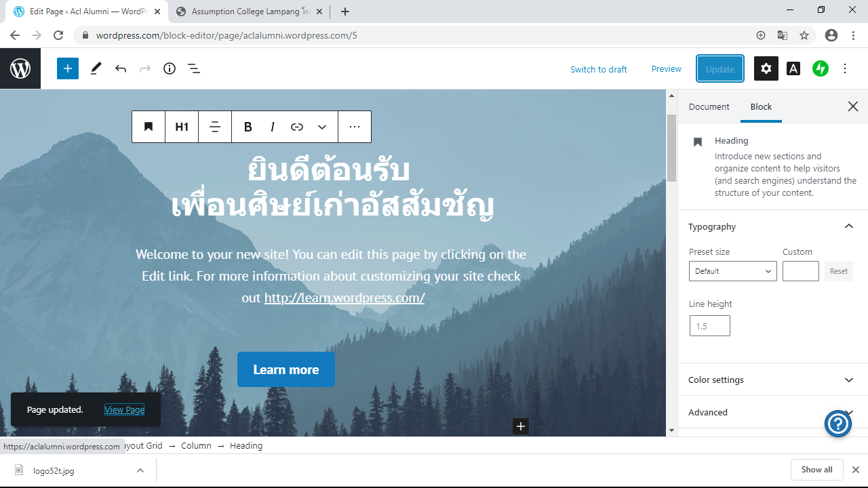Viewport: 868px width, 488px height.
Task: Open Global Styles typography icon
Action: (x=793, y=68)
